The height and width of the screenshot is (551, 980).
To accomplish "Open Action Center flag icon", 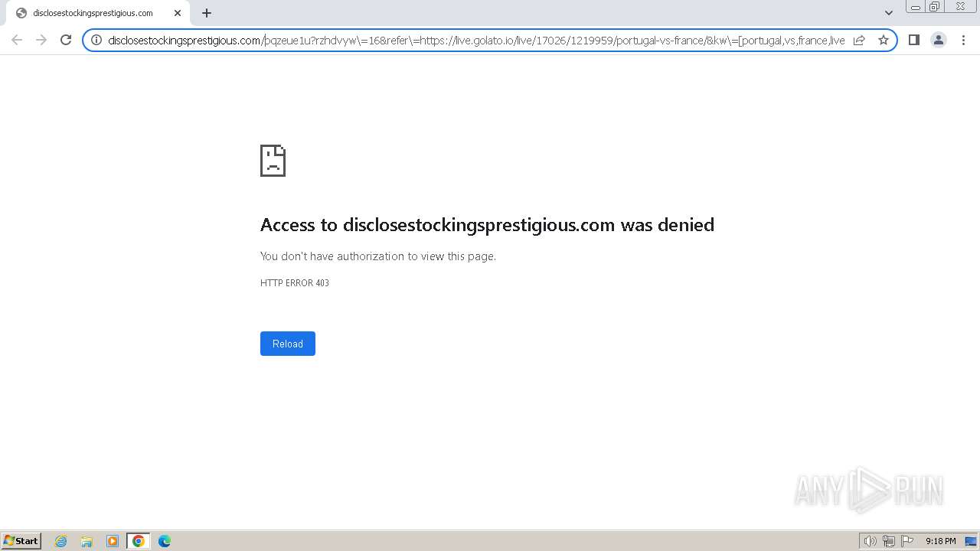I will [x=907, y=541].
